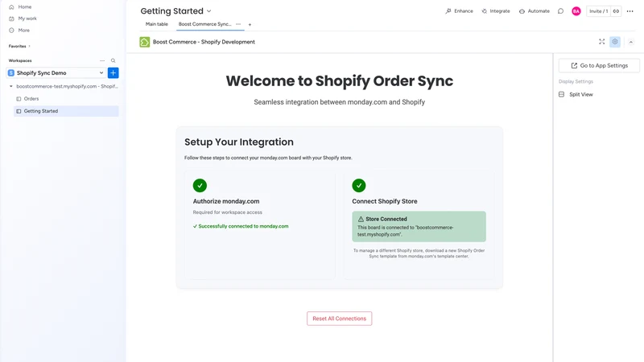Viewport: 644px width, 362px height.
Task: Open the discussion chat bubble icon
Action: (x=560, y=11)
